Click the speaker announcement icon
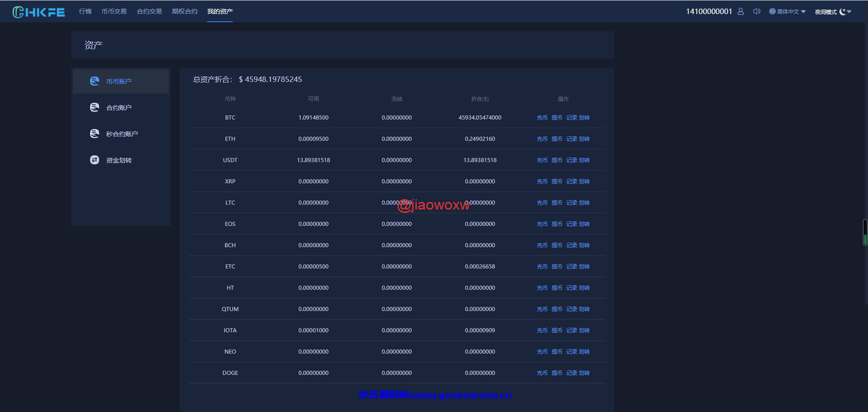The width and height of the screenshot is (868, 412). pyautogui.click(x=756, y=11)
